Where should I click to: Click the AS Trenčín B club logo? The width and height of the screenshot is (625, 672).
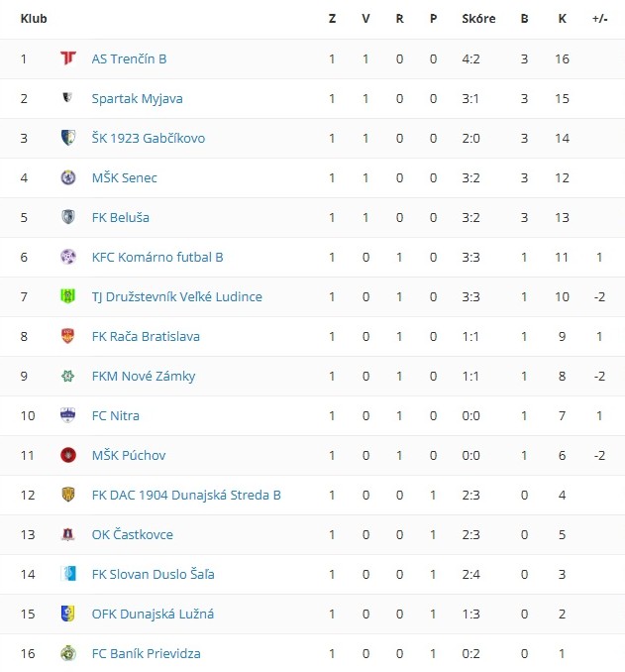pos(68,58)
